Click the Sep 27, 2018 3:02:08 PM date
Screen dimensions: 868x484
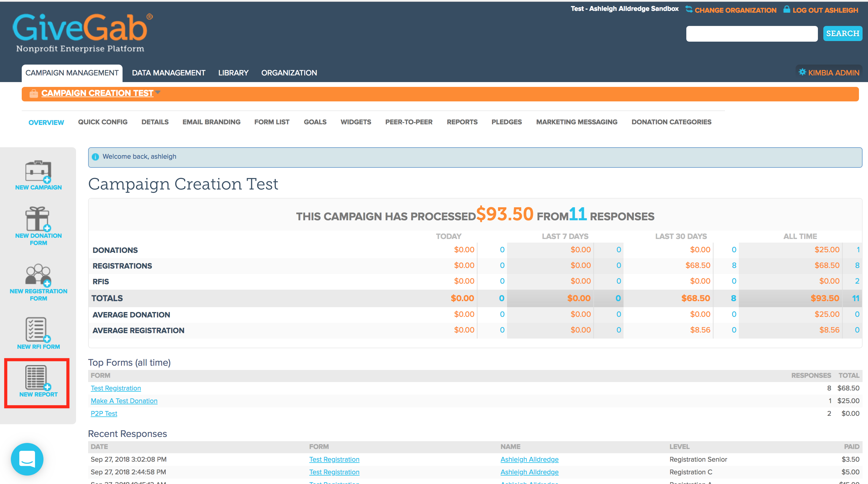(128, 460)
